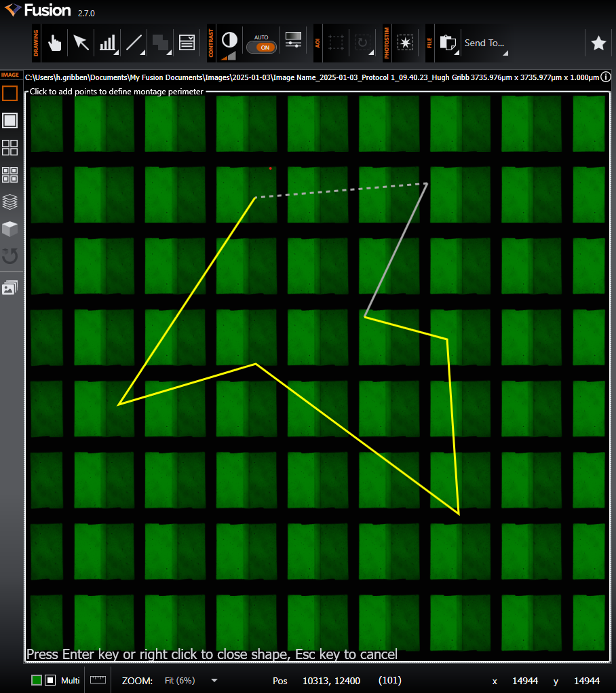The image size is (616, 693).
Task: Select the line drawing tool
Action: tap(134, 43)
